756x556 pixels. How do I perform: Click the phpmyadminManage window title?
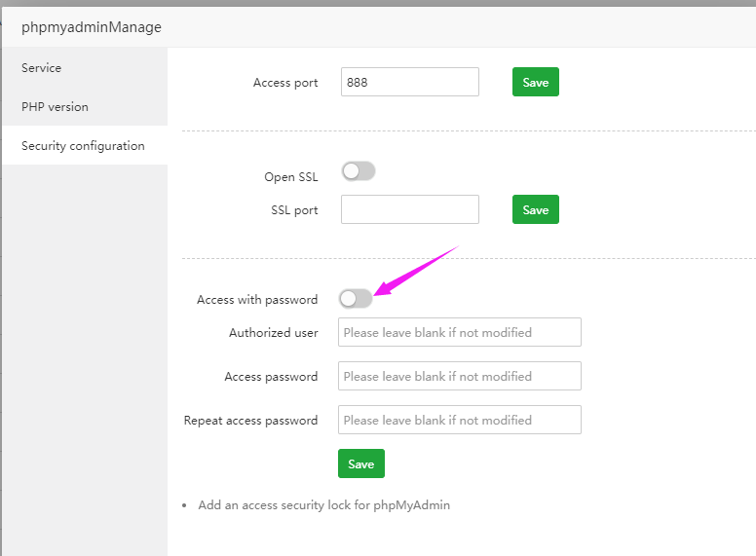(92, 27)
